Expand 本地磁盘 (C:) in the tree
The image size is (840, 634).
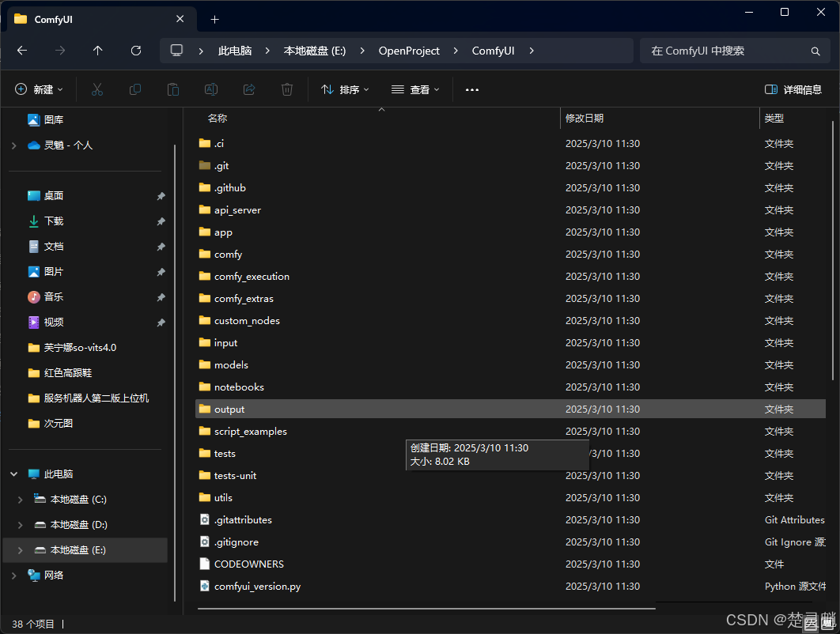click(21, 500)
